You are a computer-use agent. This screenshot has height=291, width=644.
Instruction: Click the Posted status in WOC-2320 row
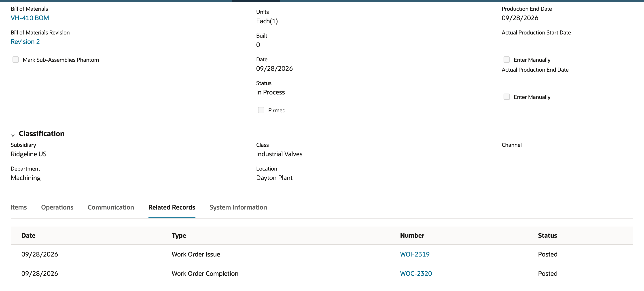[547, 274]
